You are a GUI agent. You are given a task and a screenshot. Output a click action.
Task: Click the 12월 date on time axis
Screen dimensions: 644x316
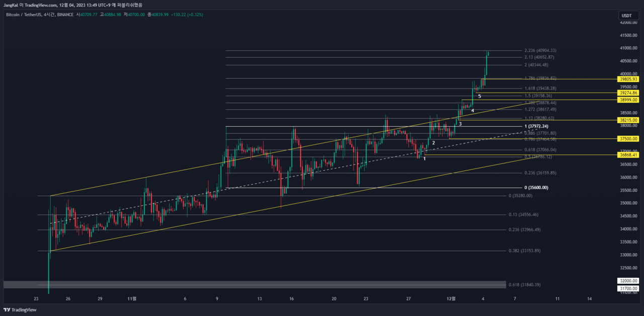(451, 298)
